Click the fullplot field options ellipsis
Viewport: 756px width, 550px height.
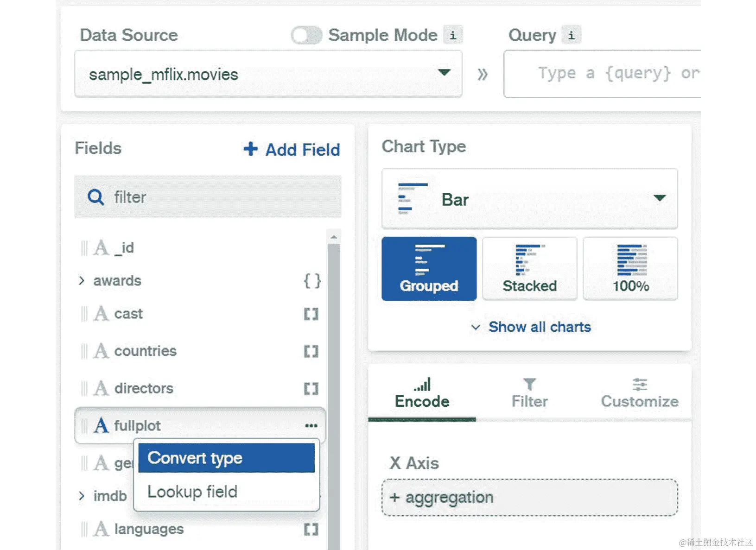(311, 425)
